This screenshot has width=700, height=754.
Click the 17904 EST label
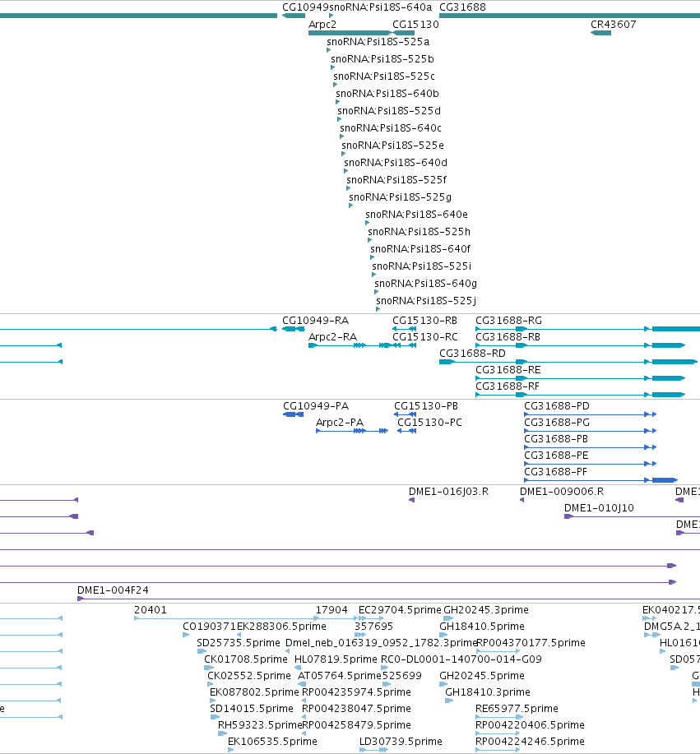pyautogui.click(x=331, y=610)
